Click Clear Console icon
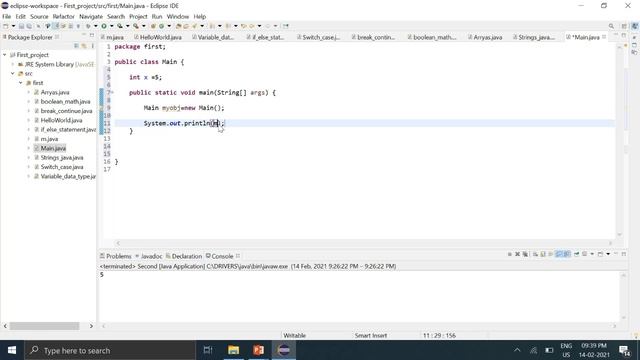The image size is (640, 360). click(535, 254)
